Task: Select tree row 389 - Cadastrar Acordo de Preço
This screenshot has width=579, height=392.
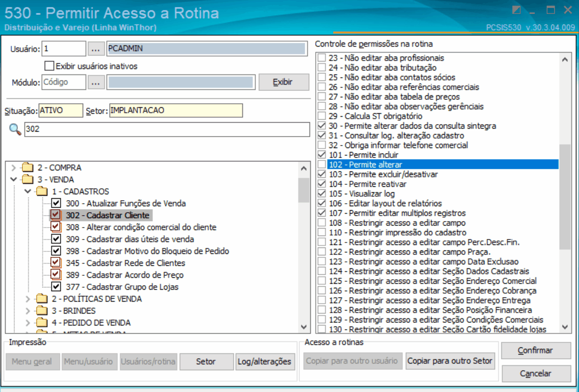Action: [125, 275]
